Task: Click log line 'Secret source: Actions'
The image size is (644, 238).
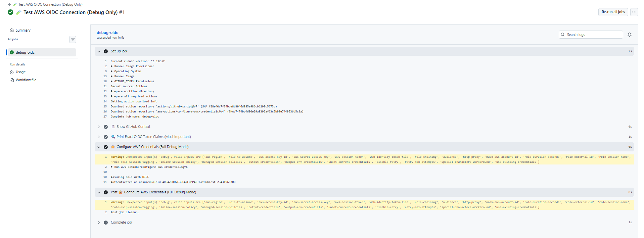Action: [x=129, y=86]
